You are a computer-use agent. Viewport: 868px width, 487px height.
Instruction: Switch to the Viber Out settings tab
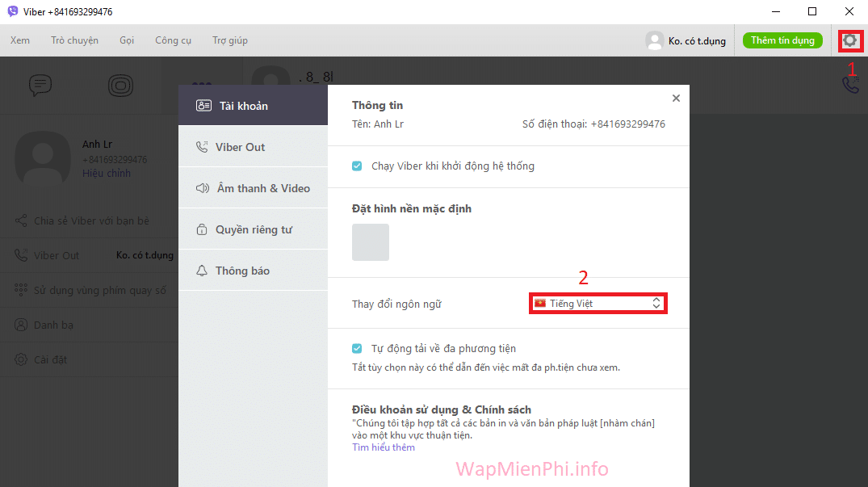253,147
